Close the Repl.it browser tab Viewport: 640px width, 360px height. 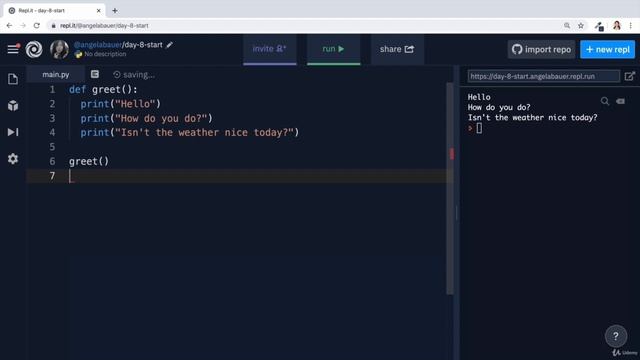(x=98, y=11)
